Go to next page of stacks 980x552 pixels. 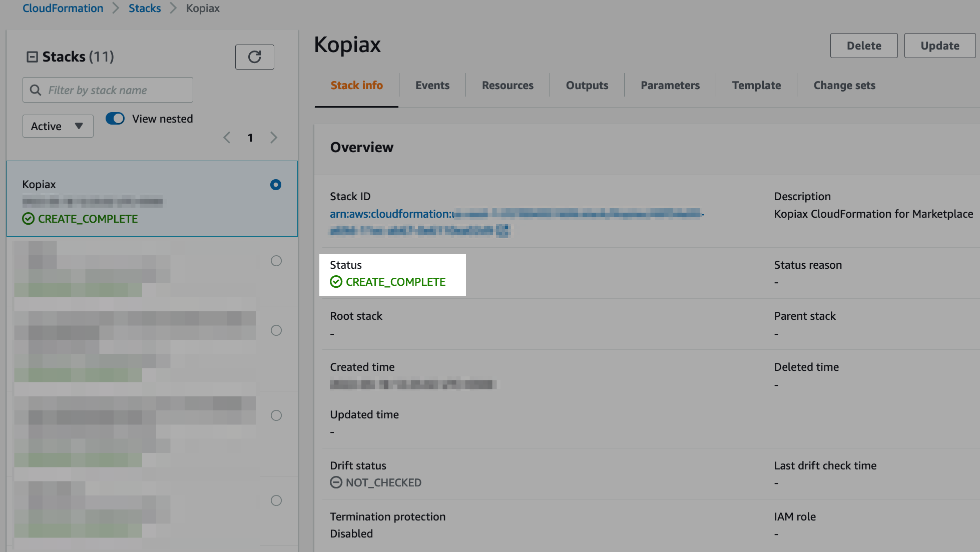[x=274, y=138]
